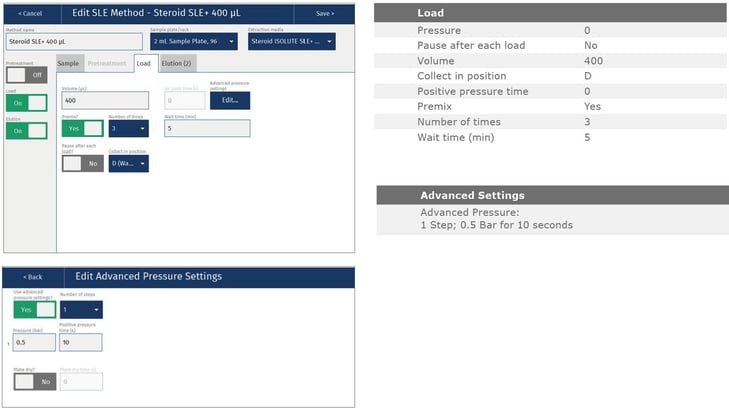
Task: Expand the Extraction media dropdown
Action: pyautogui.click(x=291, y=42)
